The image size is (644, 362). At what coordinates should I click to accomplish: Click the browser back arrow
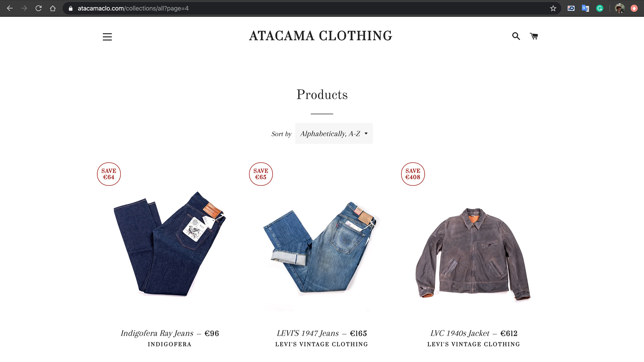(10, 8)
